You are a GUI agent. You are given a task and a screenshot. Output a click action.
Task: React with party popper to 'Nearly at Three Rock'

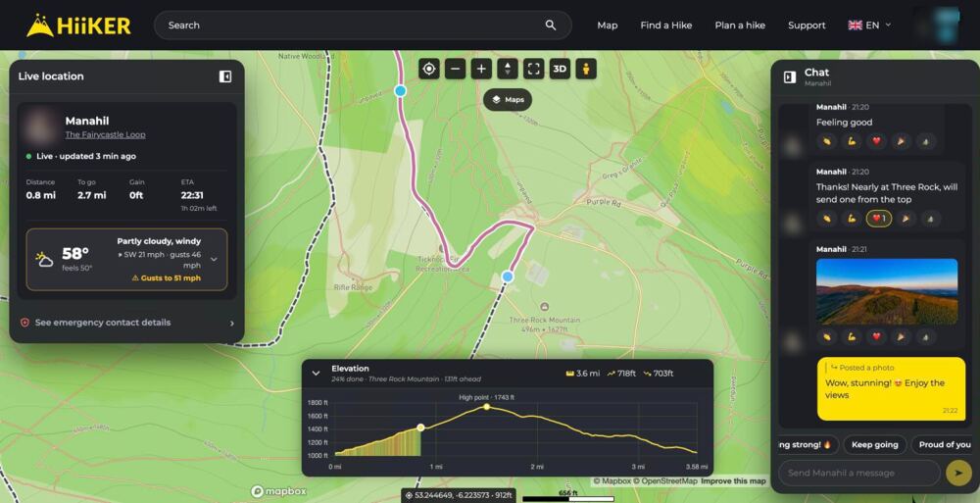(905, 219)
